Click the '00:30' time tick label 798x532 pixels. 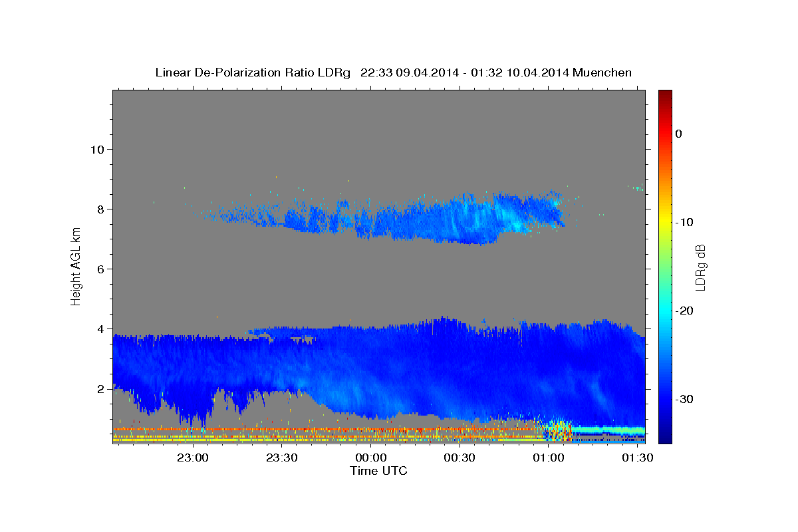coord(459,458)
